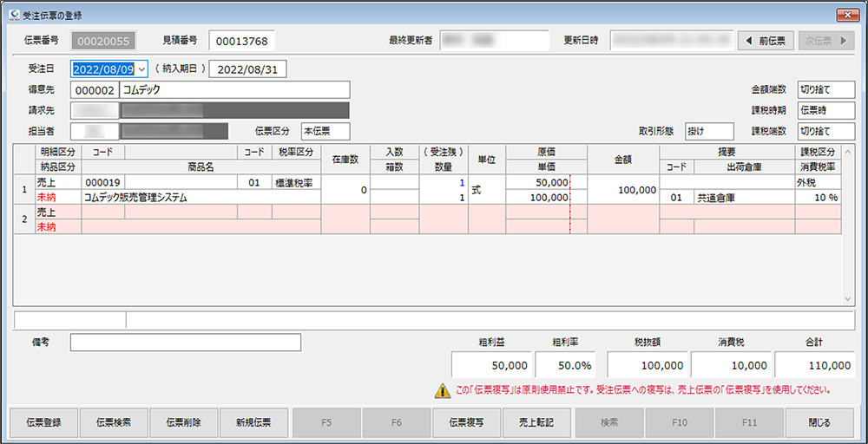This screenshot has width=868, height=444.
Task: Create a new slip with 新規伝票
Action: click(x=253, y=423)
